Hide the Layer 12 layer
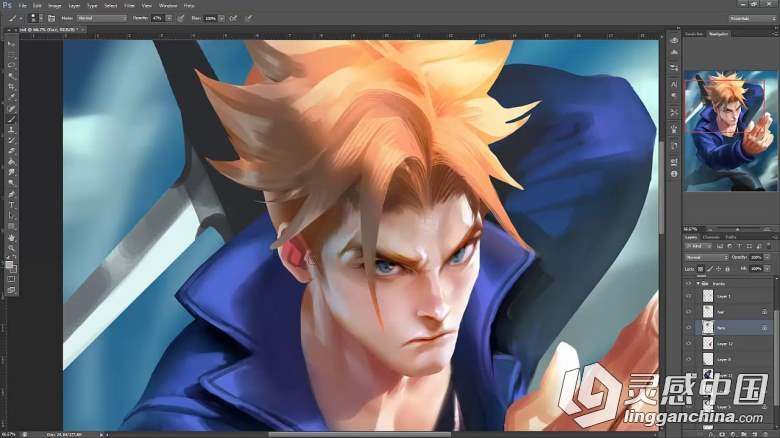Image resolution: width=780 pixels, height=438 pixels. [x=689, y=343]
